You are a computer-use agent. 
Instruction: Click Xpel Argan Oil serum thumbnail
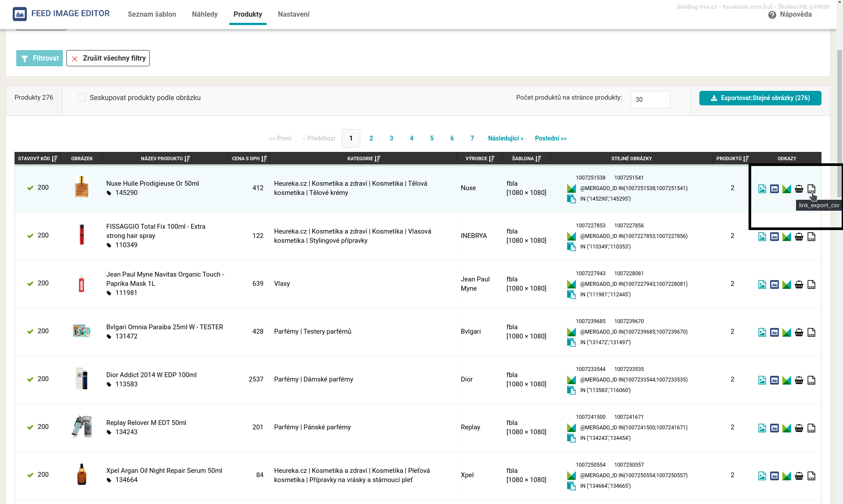[x=82, y=474]
